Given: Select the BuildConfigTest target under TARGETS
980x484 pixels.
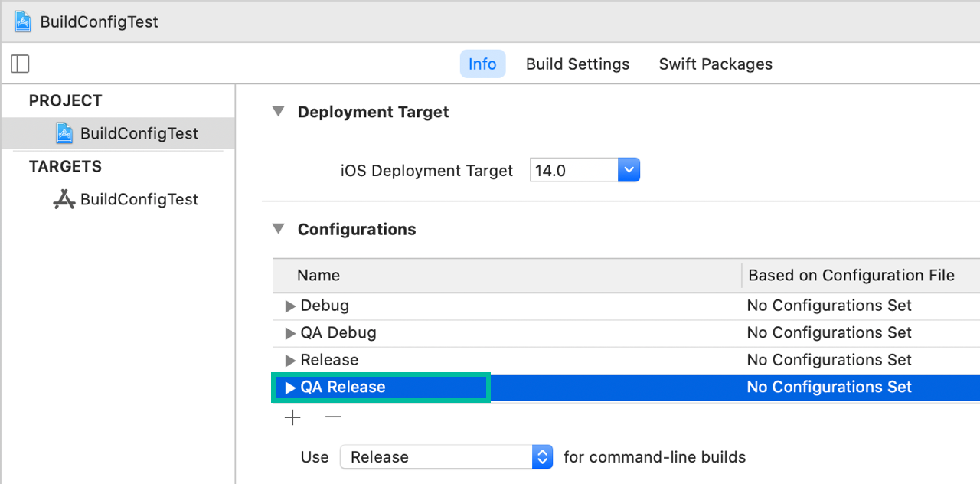Looking at the screenshot, I should (139, 199).
